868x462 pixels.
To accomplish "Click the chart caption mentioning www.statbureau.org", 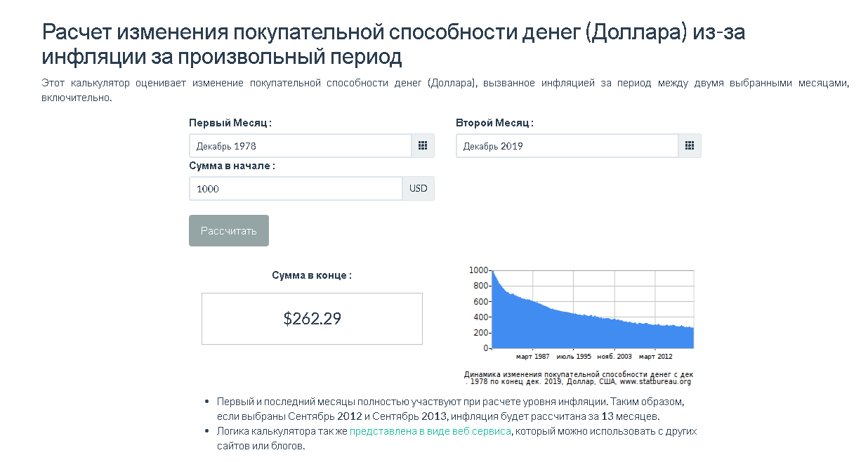I will point(579,378).
